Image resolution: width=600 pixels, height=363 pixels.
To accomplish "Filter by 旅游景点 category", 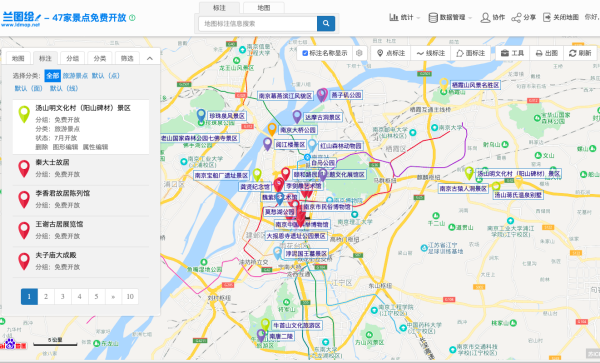I will pyautogui.click(x=75, y=76).
